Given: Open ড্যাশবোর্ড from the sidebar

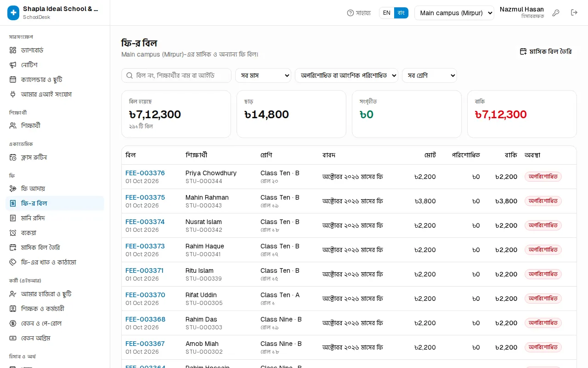Looking at the screenshot, I should click(55, 50).
